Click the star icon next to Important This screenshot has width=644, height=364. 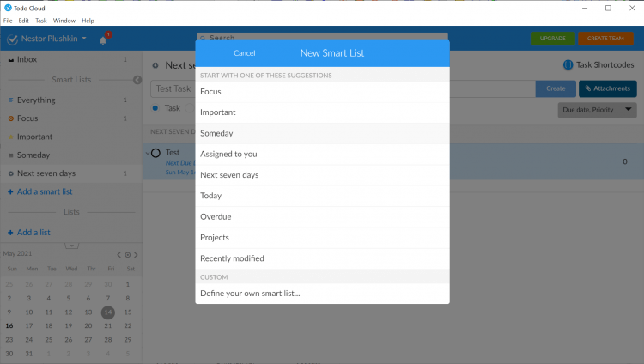(x=11, y=136)
